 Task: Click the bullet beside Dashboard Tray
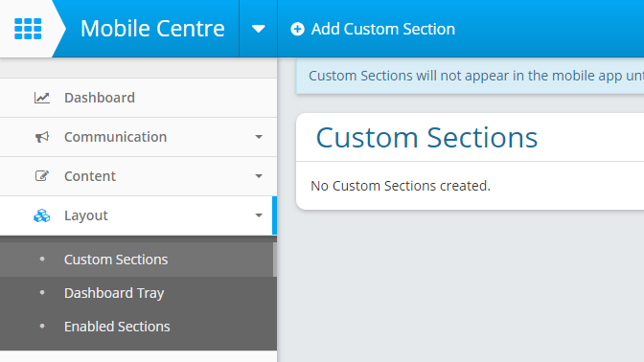[x=42, y=293]
